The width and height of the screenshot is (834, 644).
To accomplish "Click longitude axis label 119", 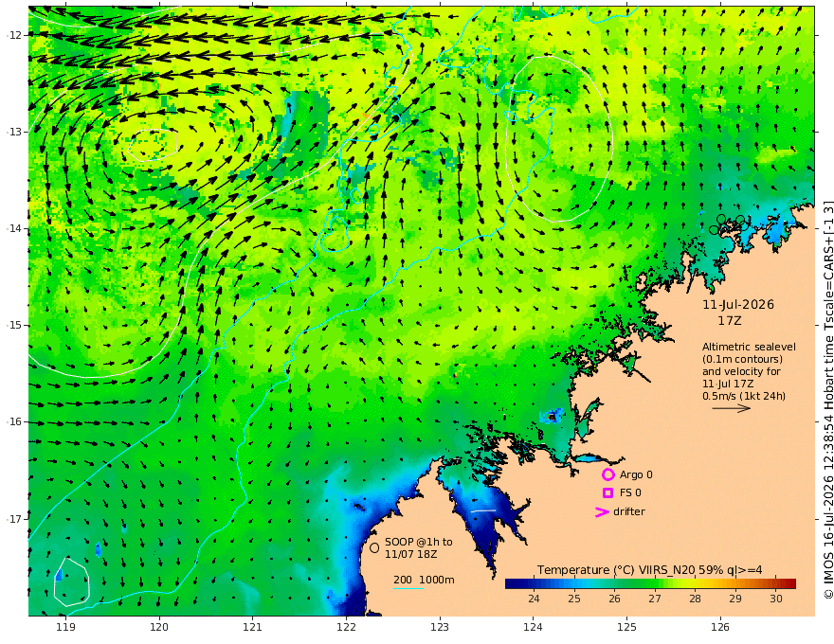I will click(x=65, y=628).
